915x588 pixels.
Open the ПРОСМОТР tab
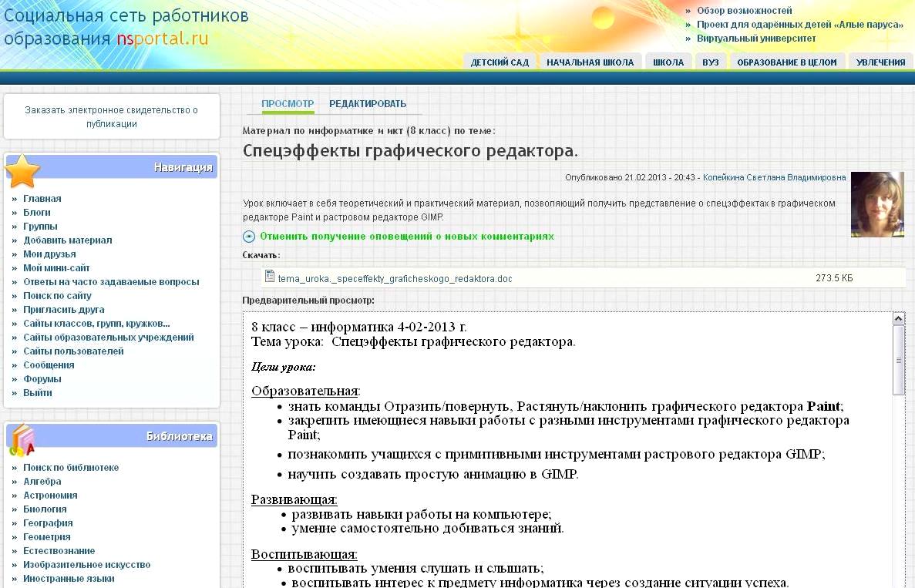[288, 104]
